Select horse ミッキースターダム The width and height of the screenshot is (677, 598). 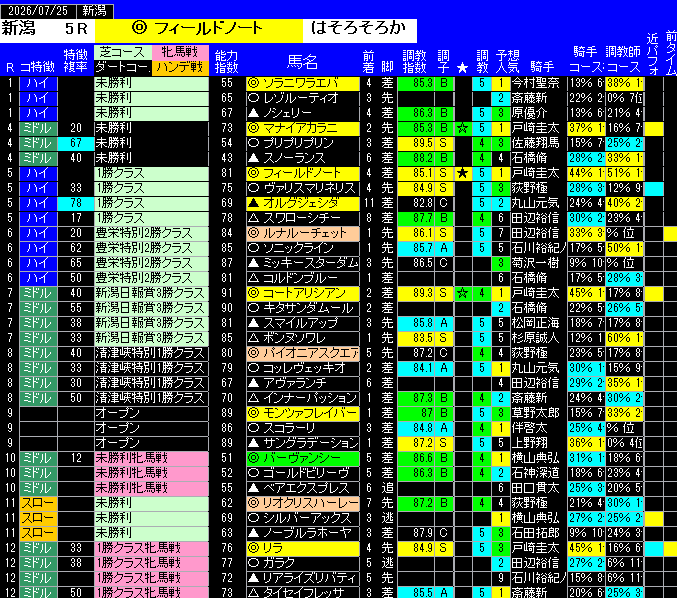[x=303, y=263]
